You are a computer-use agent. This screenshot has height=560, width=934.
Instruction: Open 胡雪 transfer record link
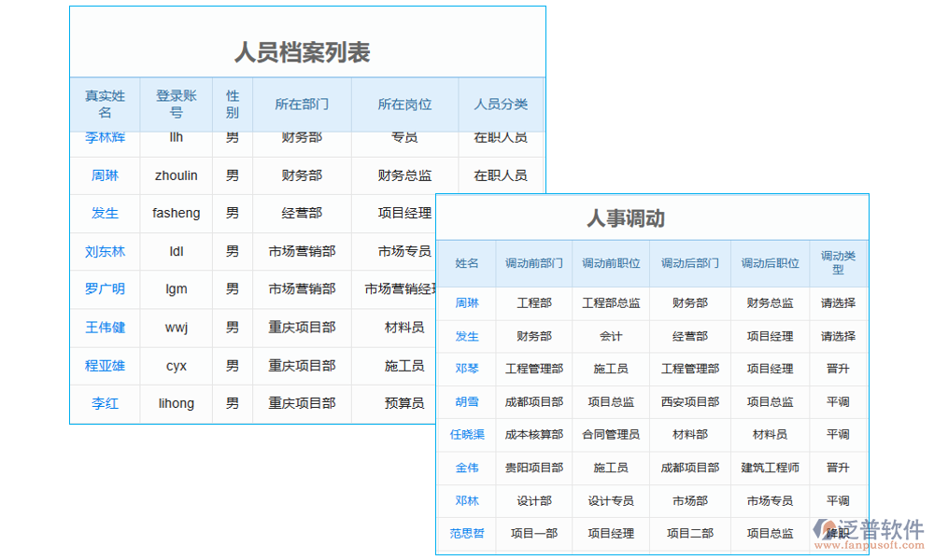point(467,401)
